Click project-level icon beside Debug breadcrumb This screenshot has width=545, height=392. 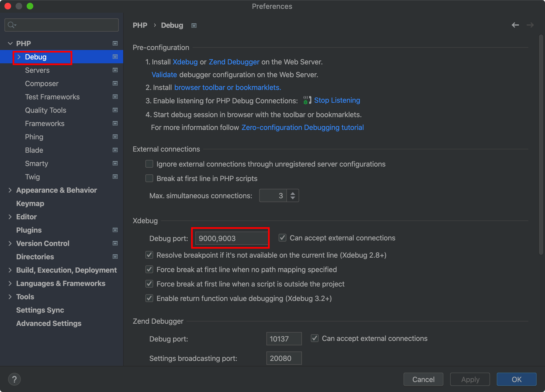click(x=194, y=26)
